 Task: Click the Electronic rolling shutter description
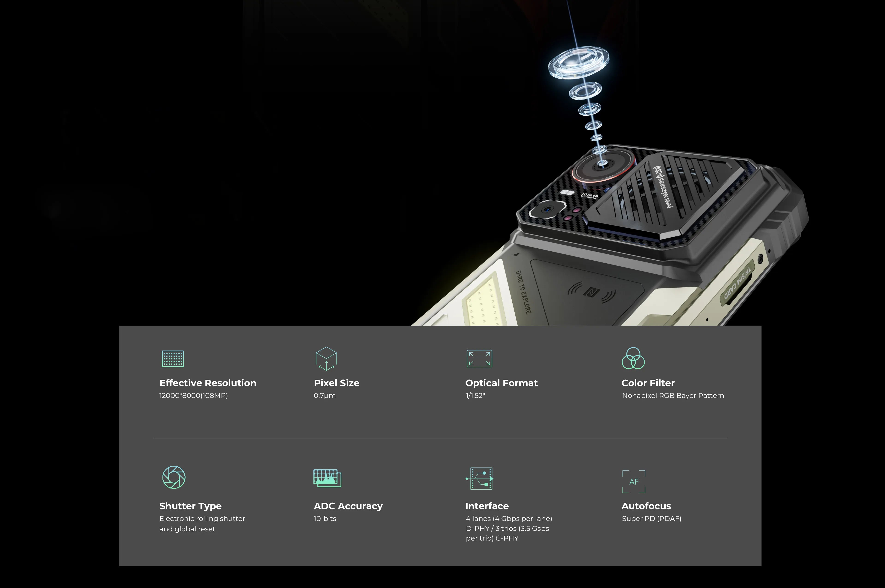coord(202,523)
